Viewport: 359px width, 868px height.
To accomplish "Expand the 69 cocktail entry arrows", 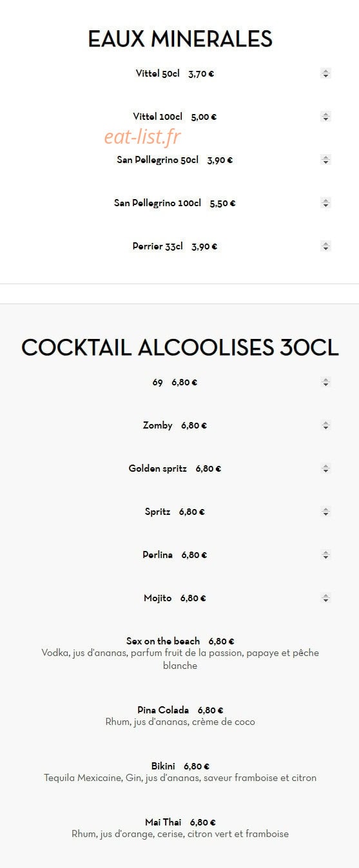I will pyautogui.click(x=325, y=382).
